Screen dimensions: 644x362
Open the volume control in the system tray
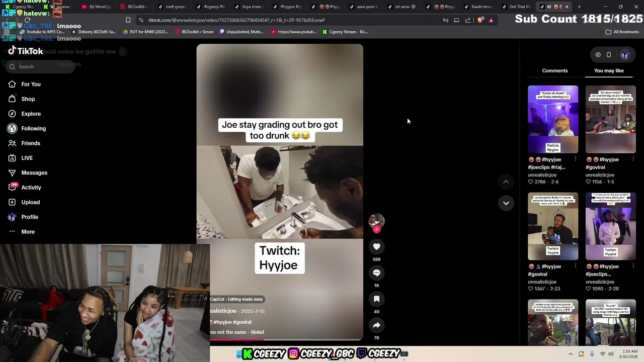click(611, 354)
